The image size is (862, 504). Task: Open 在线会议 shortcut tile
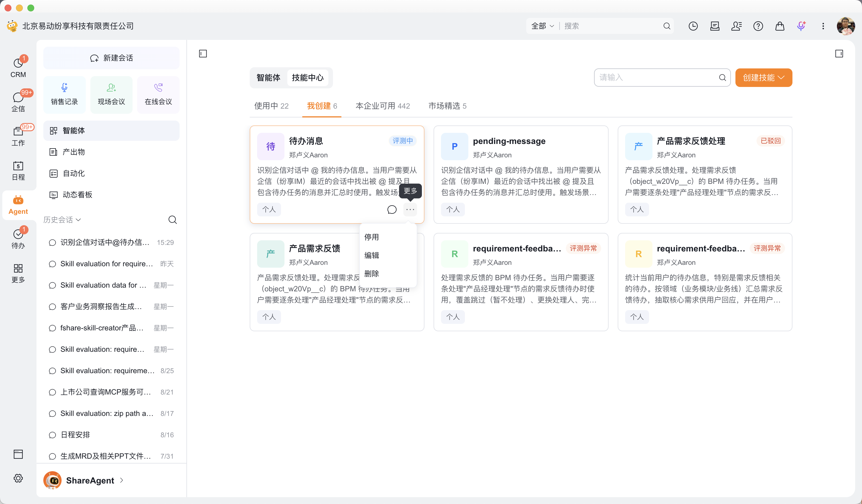158,95
